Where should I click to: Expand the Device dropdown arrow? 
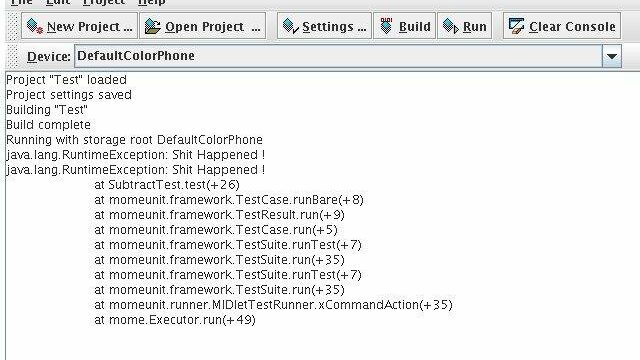coord(611,56)
